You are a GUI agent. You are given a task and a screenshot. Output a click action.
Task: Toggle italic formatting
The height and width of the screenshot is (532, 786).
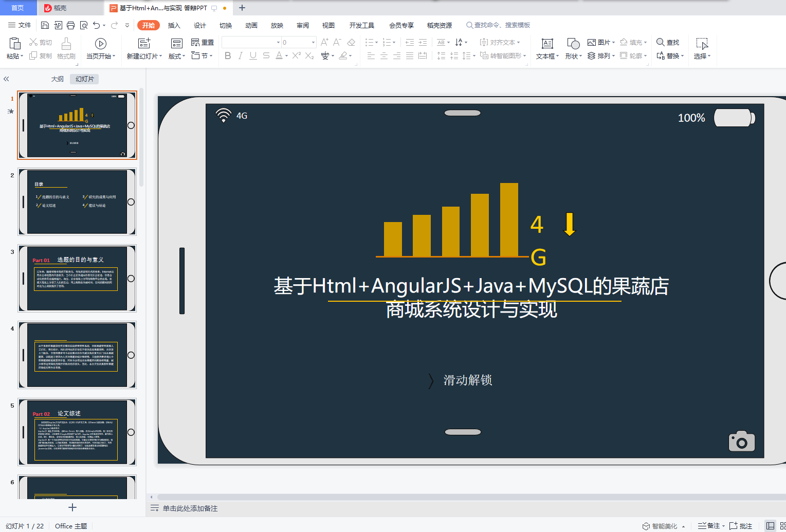[x=241, y=56]
